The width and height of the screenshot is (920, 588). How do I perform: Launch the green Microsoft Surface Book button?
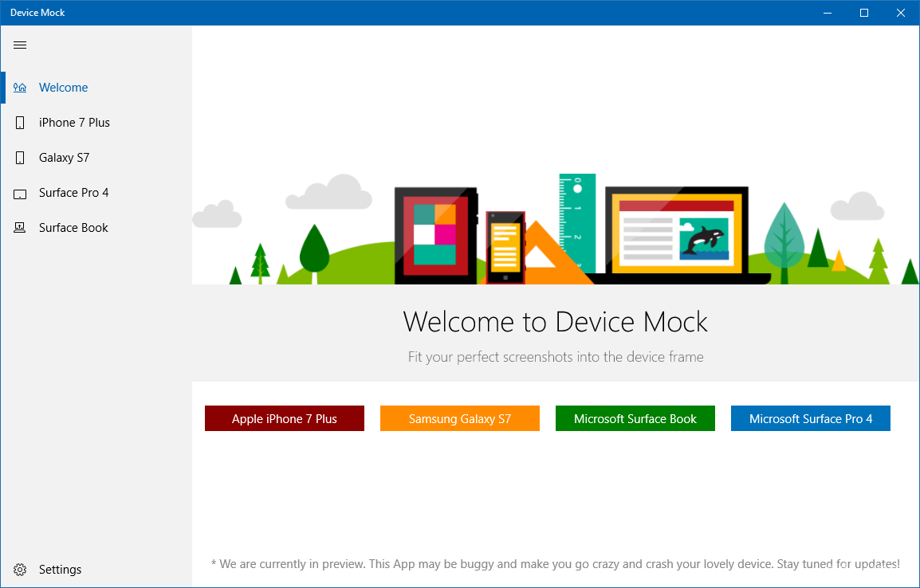635,418
